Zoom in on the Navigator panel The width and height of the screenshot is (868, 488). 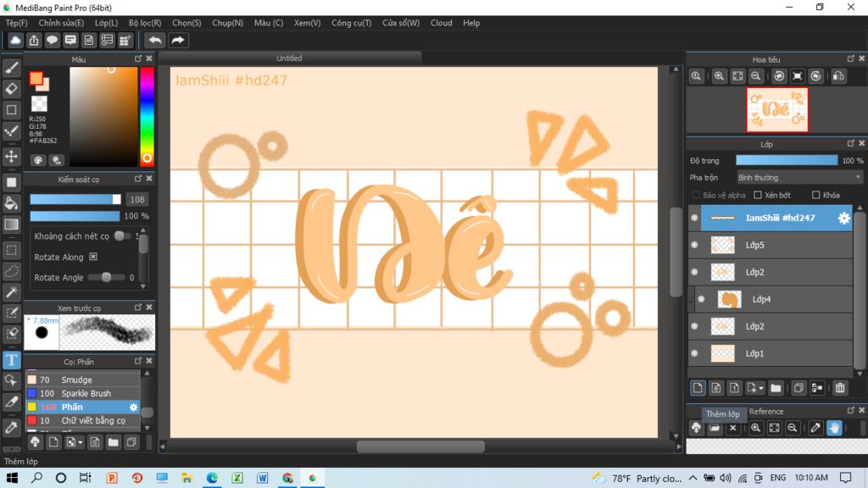click(x=719, y=76)
